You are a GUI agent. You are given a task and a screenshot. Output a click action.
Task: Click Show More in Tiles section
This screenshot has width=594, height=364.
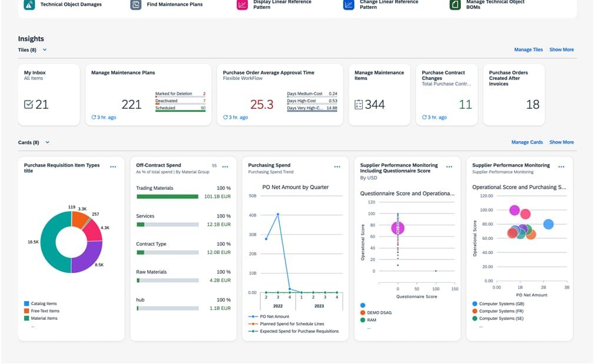pyautogui.click(x=562, y=49)
